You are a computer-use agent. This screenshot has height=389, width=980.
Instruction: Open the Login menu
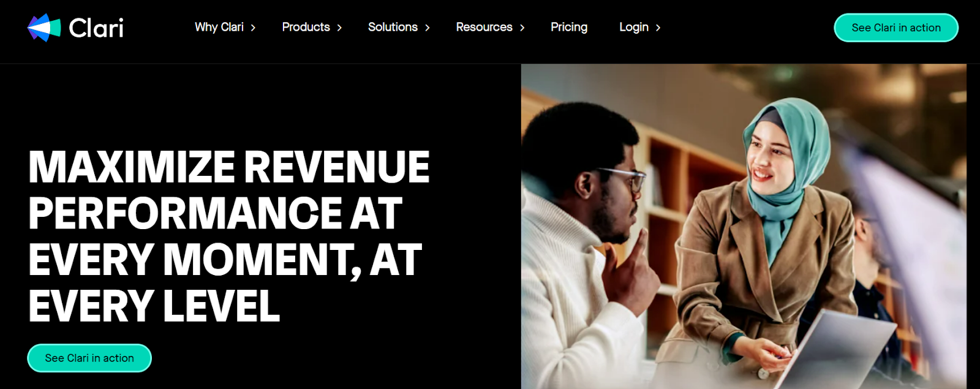(634, 27)
